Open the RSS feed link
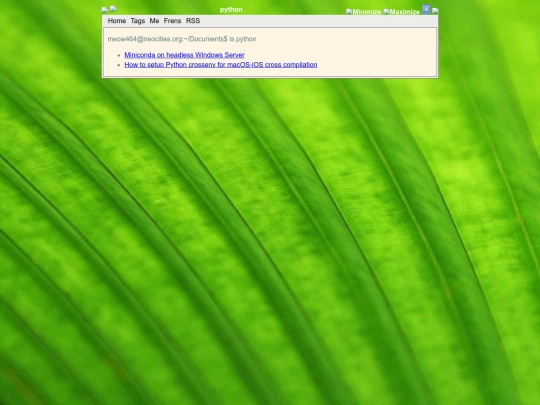Image resolution: width=540 pixels, height=405 pixels. [193, 21]
